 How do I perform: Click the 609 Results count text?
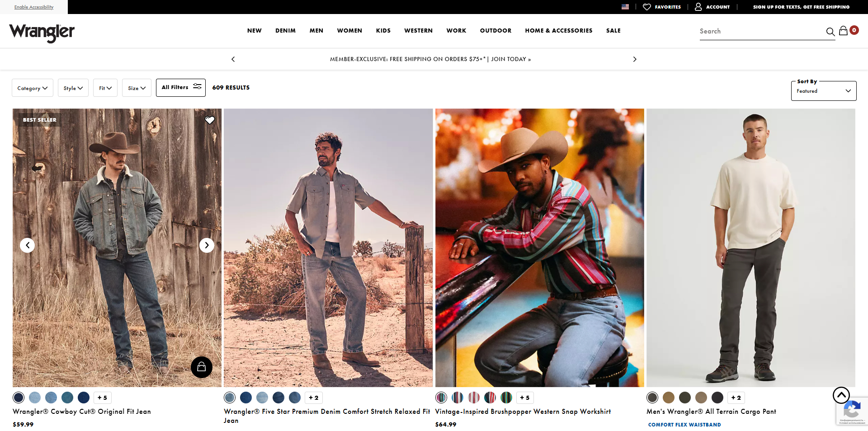tap(231, 88)
